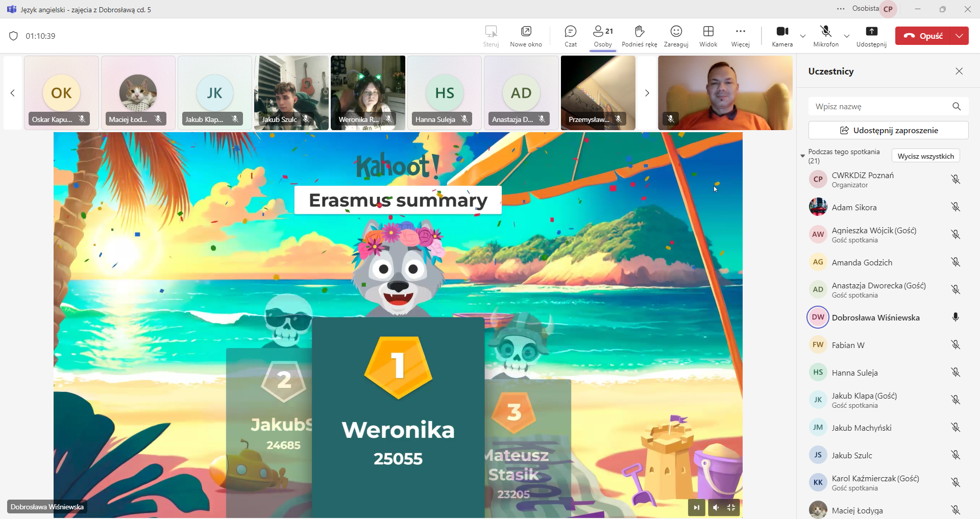
Task: Open the Czat chat panel
Action: tap(570, 36)
